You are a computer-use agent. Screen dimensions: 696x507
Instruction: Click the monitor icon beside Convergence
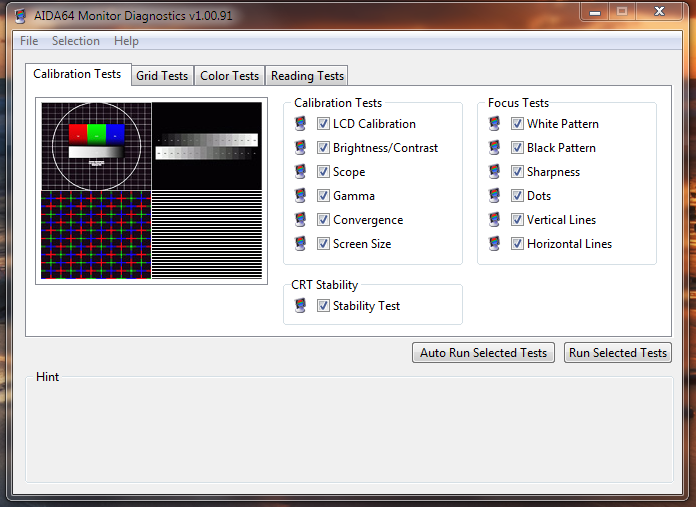tap(301, 219)
